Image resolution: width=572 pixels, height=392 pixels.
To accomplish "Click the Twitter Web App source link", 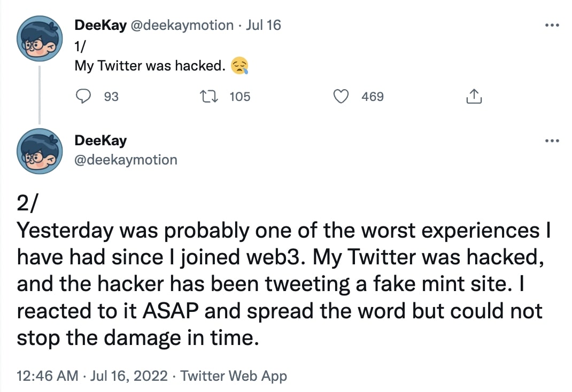I will coord(234,376).
